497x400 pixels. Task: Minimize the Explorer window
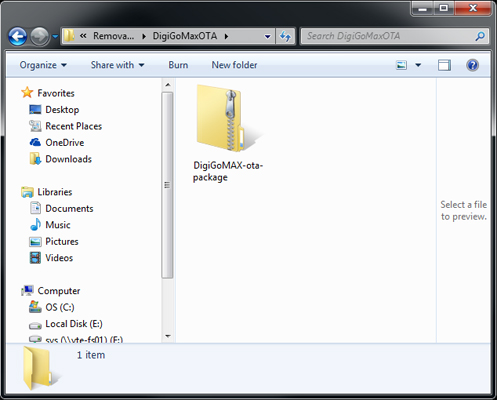click(x=422, y=8)
